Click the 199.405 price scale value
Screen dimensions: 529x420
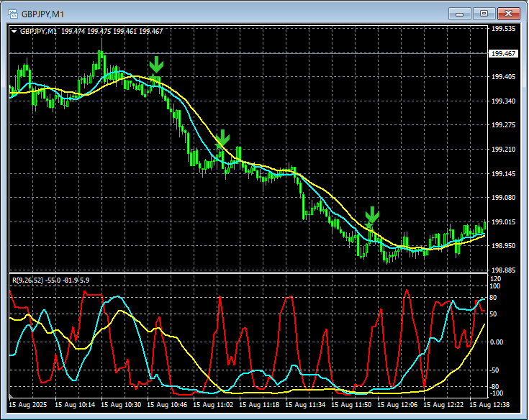pyautogui.click(x=503, y=77)
